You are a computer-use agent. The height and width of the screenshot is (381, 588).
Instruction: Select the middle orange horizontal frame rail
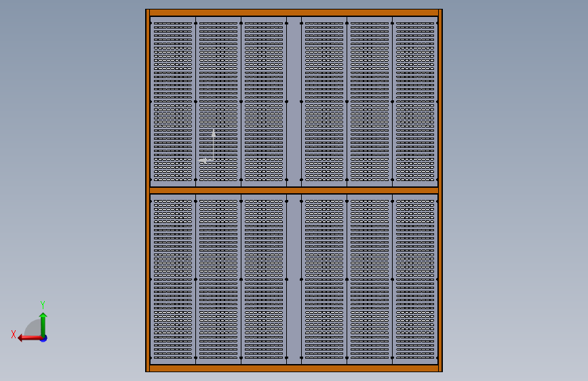pos(294,190)
